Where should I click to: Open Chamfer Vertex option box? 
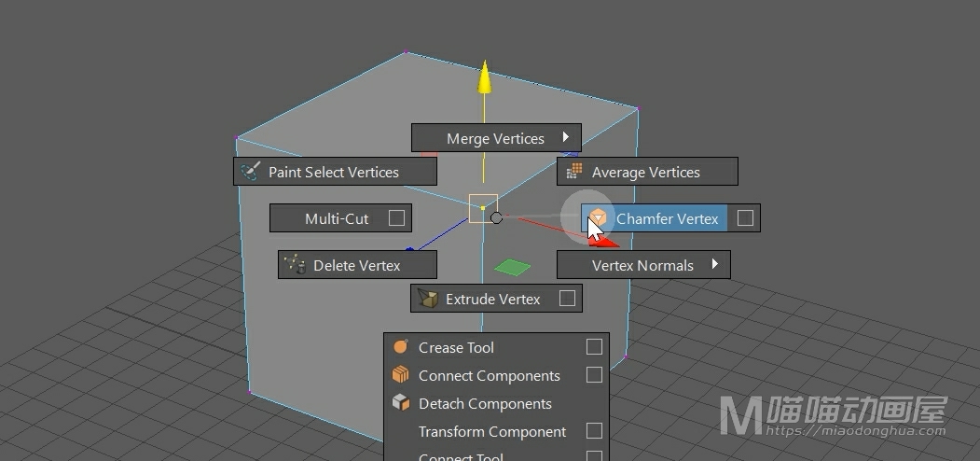click(x=745, y=218)
